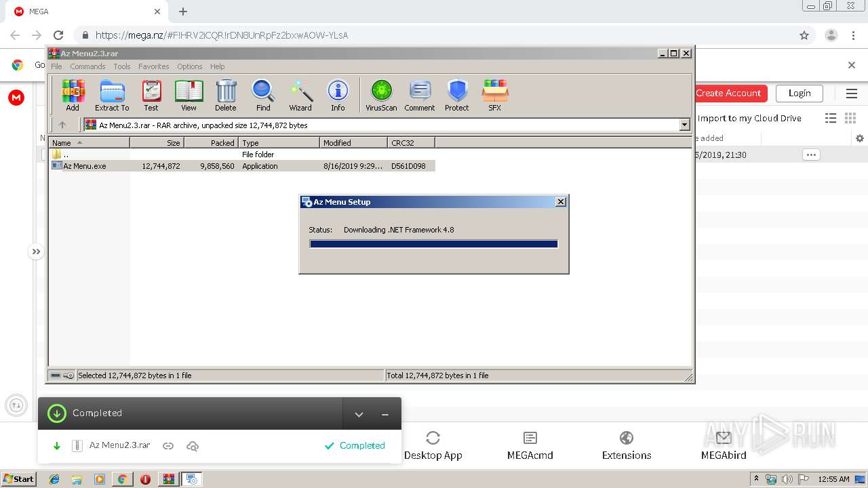Close the Az Menu Setup dialog

click(x=561, y=202)
